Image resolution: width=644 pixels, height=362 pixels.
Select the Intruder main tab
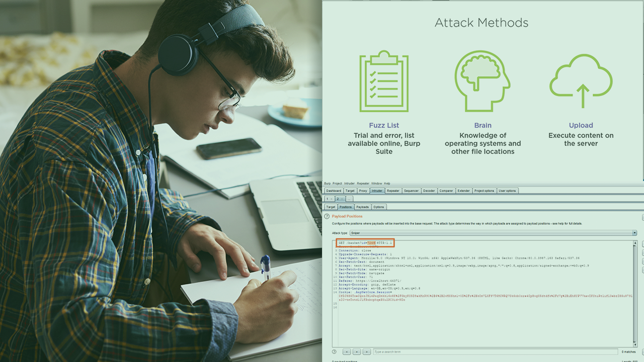tap(377, 191)
